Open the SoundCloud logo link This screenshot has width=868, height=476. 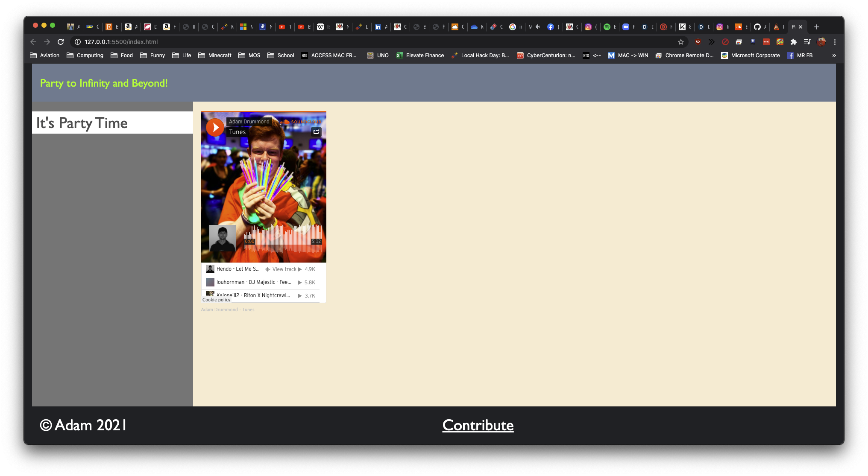(x=300, y=122)
